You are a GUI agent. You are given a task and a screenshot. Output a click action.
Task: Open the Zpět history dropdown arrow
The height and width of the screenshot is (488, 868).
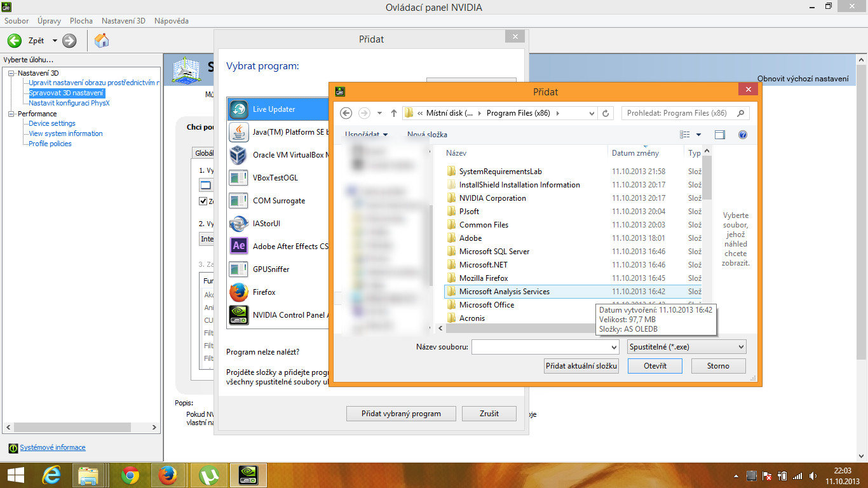coord(55,41)
